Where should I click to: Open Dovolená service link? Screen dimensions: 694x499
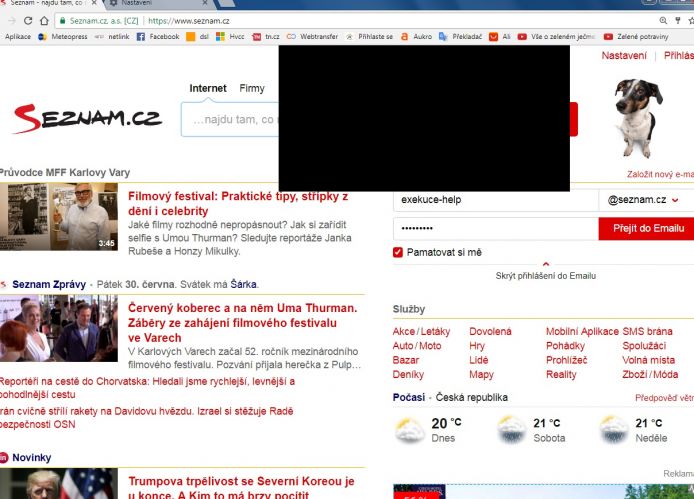490,332
